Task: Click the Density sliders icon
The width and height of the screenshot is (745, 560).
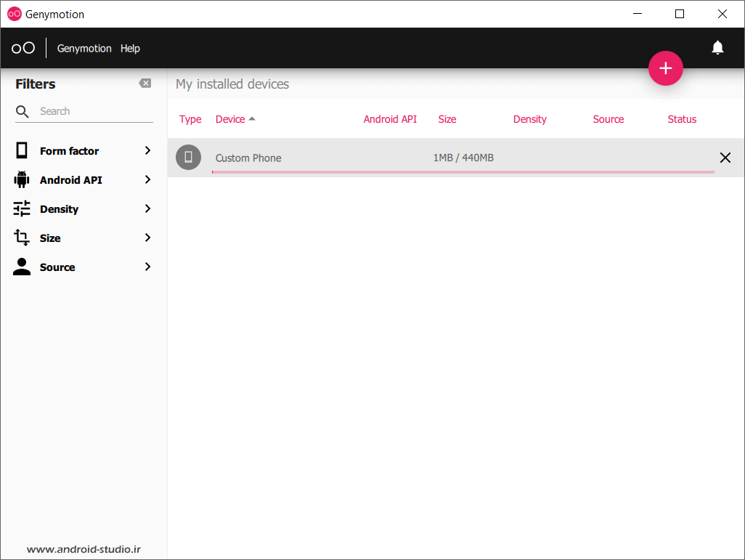Action: click(22, 208)
